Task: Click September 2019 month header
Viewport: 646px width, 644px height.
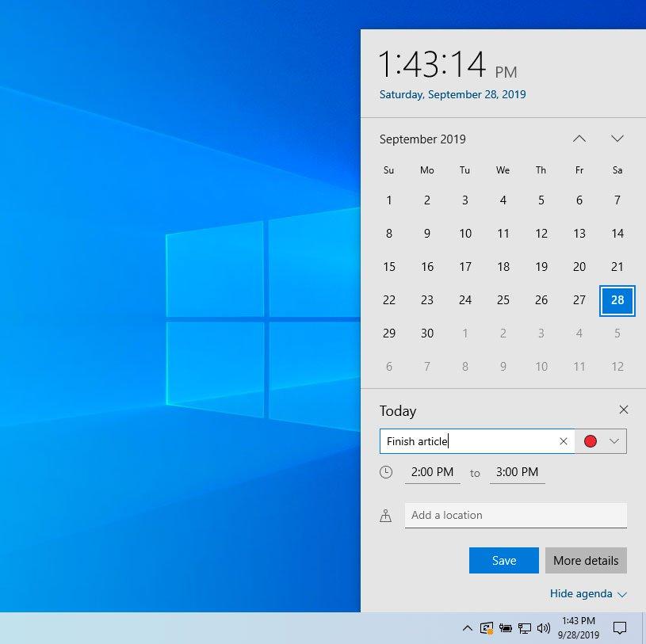Action: click(422, 139)
